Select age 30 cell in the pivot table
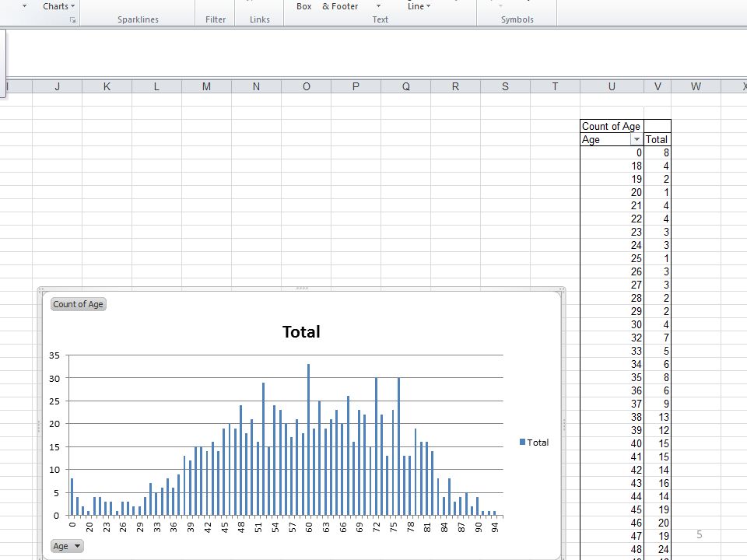The width and height of the screenshot is (747, 560). (x=612, y=325)
